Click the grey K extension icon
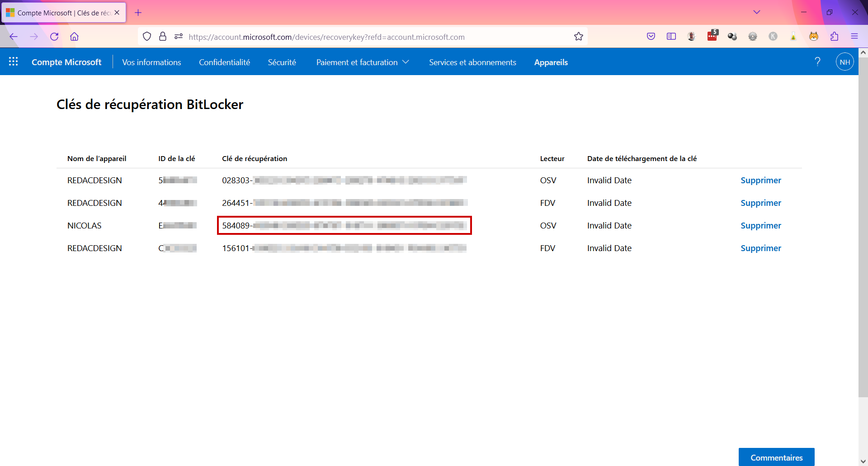Screen dimensions: 868x466 pyautogui.click(x=773, y=37)
